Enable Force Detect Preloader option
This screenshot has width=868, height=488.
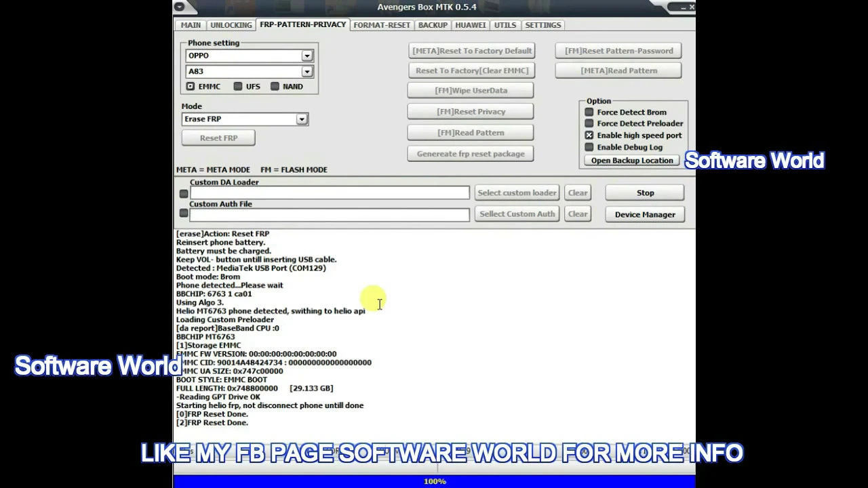click(589, 124)
